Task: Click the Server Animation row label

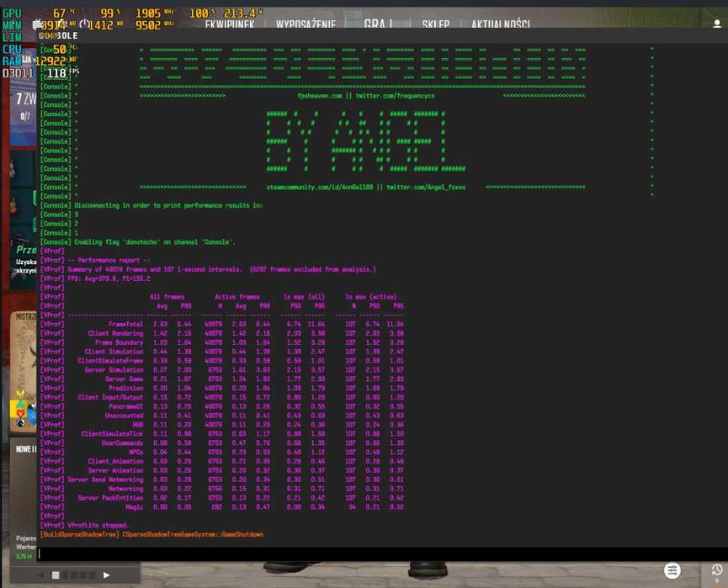Action: coord(115,470)
